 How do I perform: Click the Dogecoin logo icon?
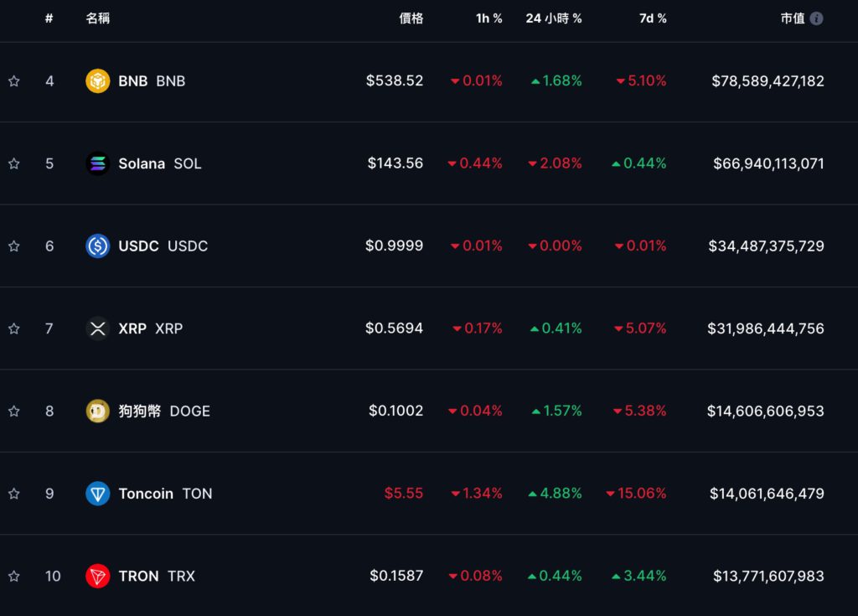98,411
